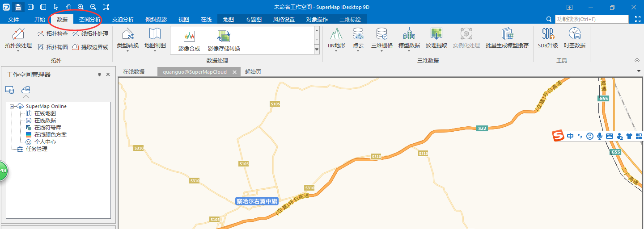644x229 pixels.
Task: Select 个人中心 tree item
Action: click(45, 142)
